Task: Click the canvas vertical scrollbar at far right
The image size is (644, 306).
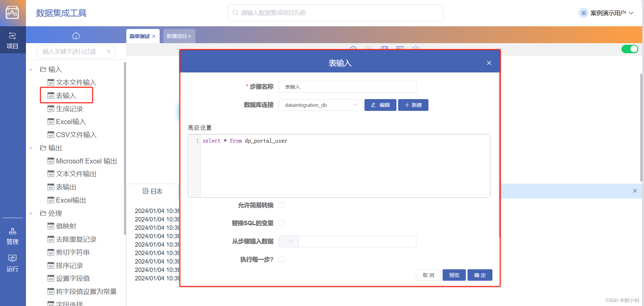Action: [641, 127]
